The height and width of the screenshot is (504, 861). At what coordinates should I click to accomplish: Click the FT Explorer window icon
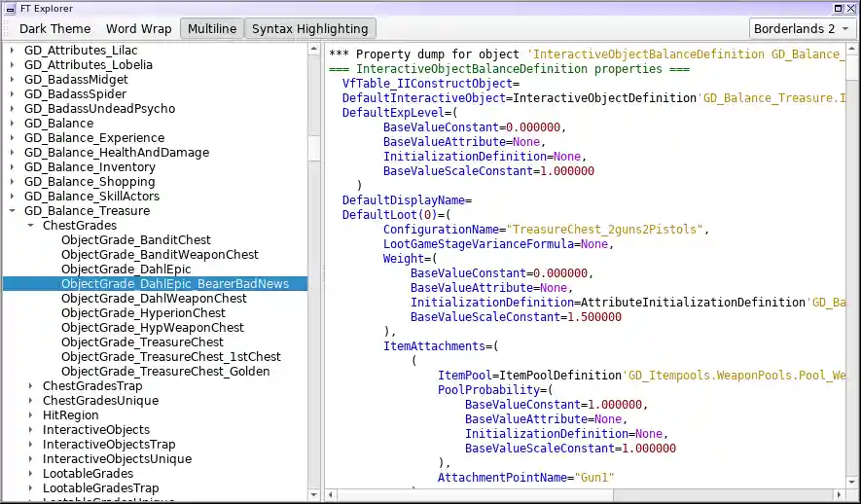point(9,9)
